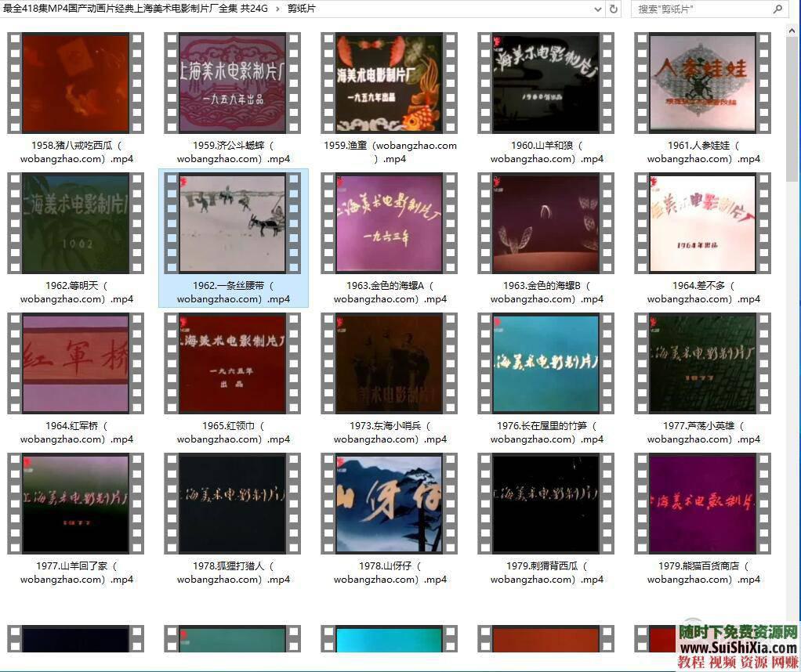Select video icon 1978.狐狸打猎人
The height and width of the screenshot is (672, 801).
[233, 504]
